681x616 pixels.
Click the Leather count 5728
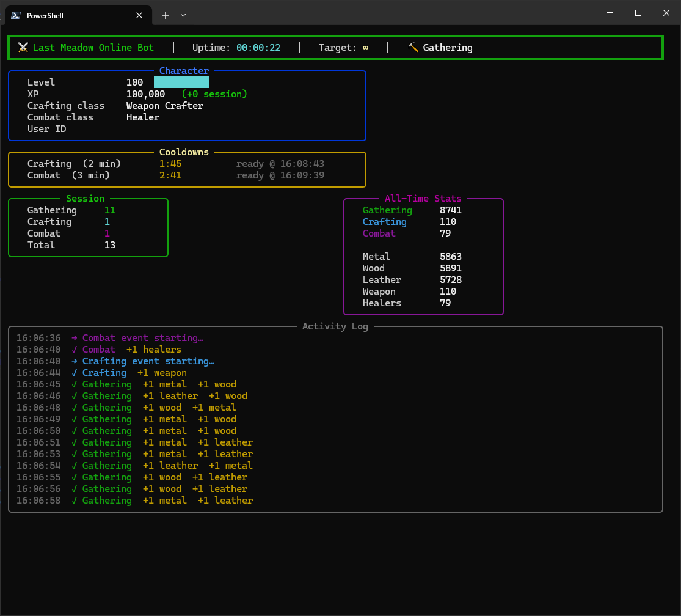(450, 280)
